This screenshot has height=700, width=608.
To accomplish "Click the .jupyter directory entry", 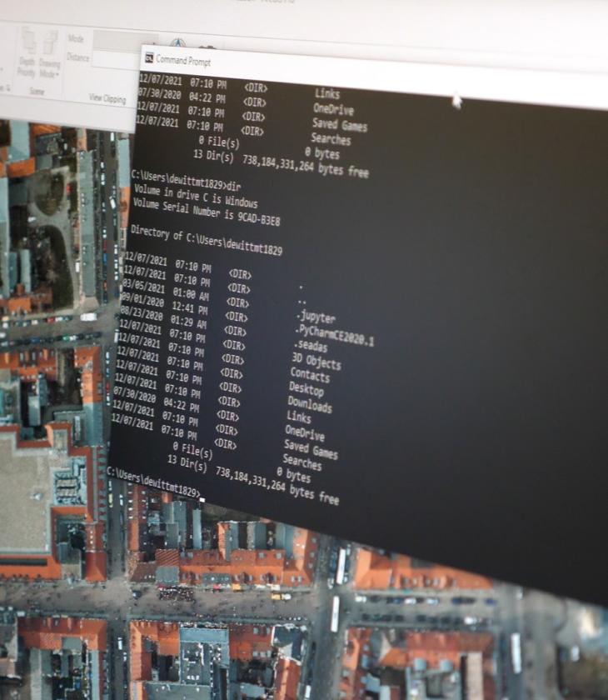I will pos(316,317).
